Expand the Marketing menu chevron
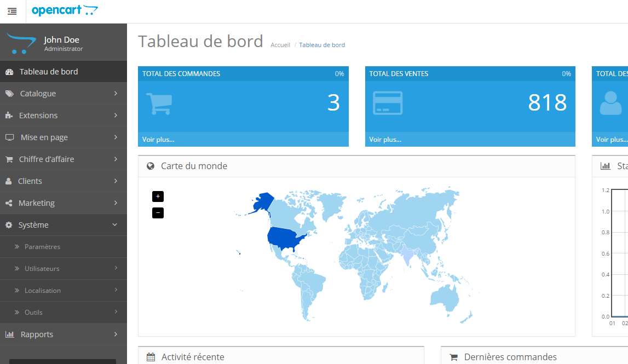The image size is (628, 364). [x=116, y=203]
